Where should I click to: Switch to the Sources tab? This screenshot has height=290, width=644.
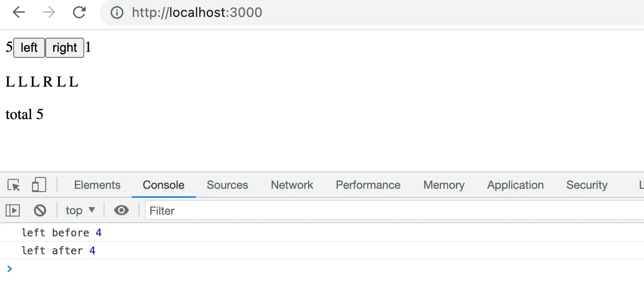227,185
